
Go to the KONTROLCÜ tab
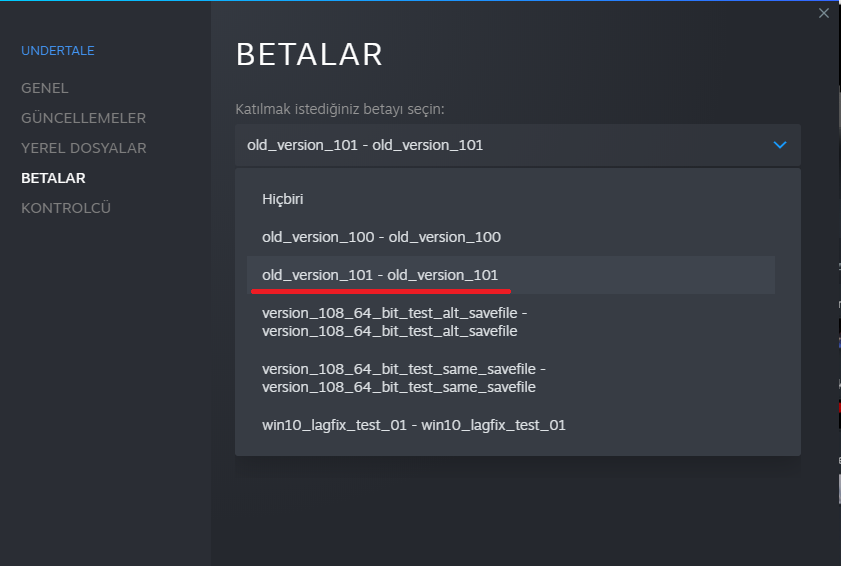tap(66, 208)
